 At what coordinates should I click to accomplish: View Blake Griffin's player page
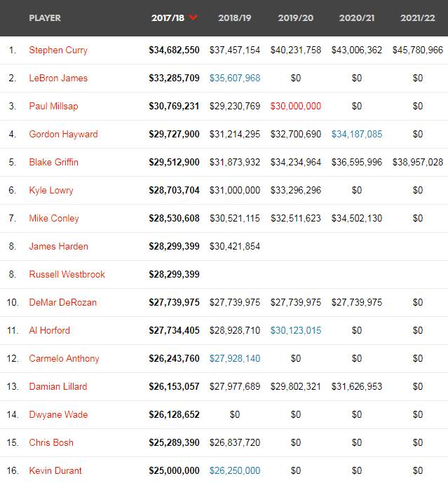click(54, 162)
